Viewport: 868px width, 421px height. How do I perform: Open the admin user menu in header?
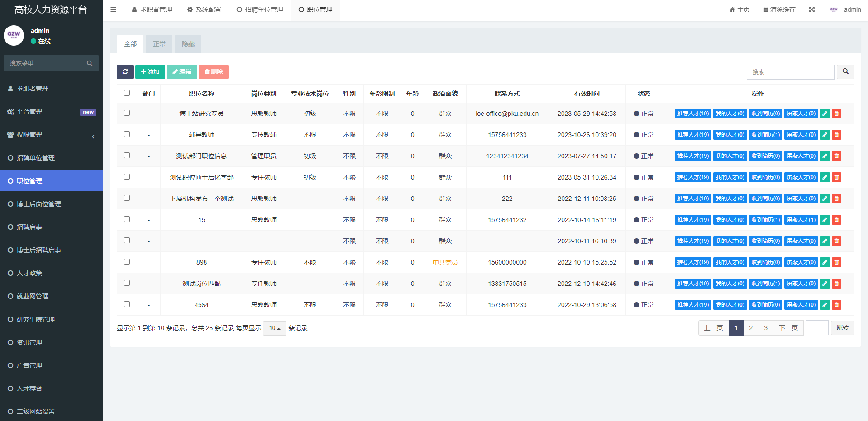pos(845,9)
